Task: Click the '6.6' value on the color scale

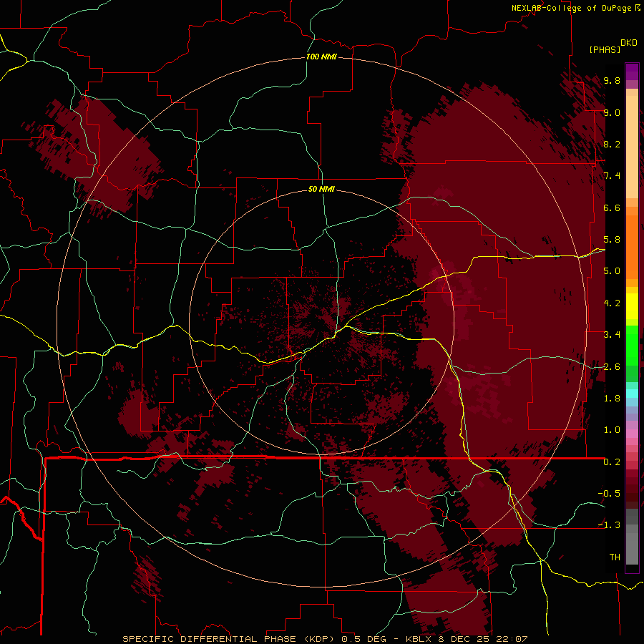Action: (x=612, y=208)
